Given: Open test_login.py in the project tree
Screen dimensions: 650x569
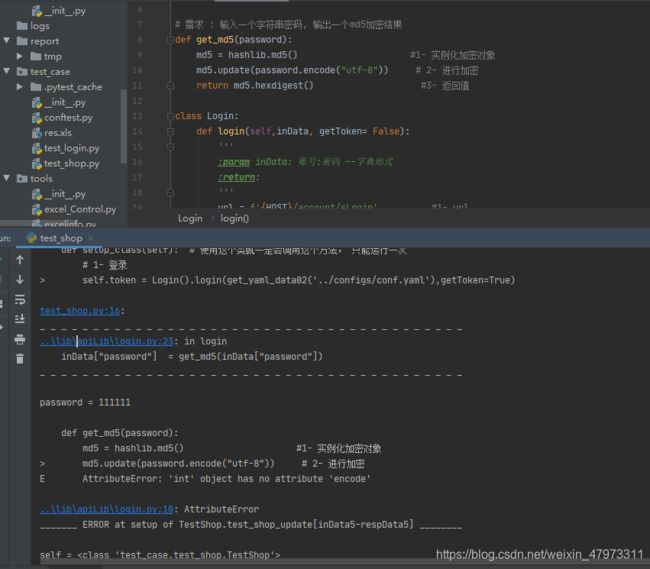Looking at the screenshot, I should [x=65, y=148].
